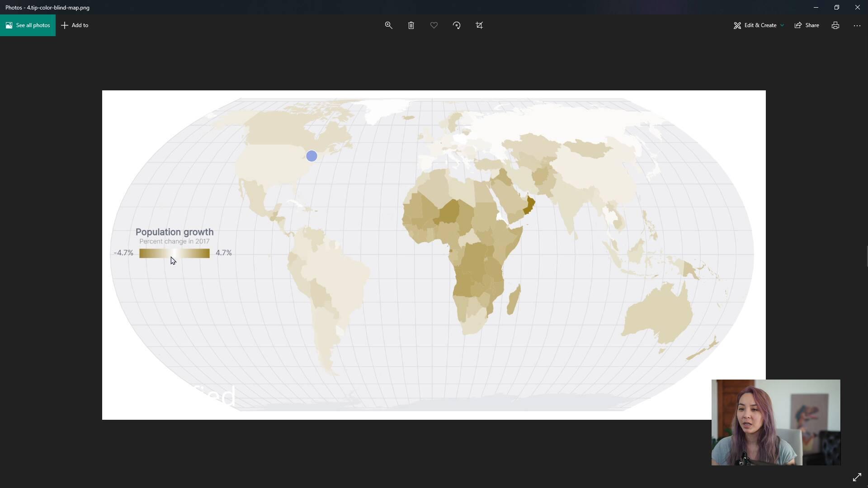
Task: Click the blue location marker on map
Action: click(312, 156)
